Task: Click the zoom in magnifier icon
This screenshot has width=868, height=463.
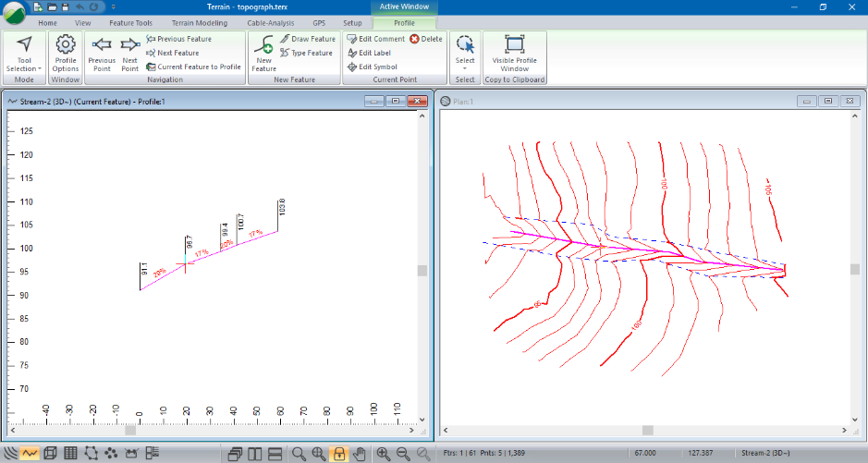Action: coord(383,453)
